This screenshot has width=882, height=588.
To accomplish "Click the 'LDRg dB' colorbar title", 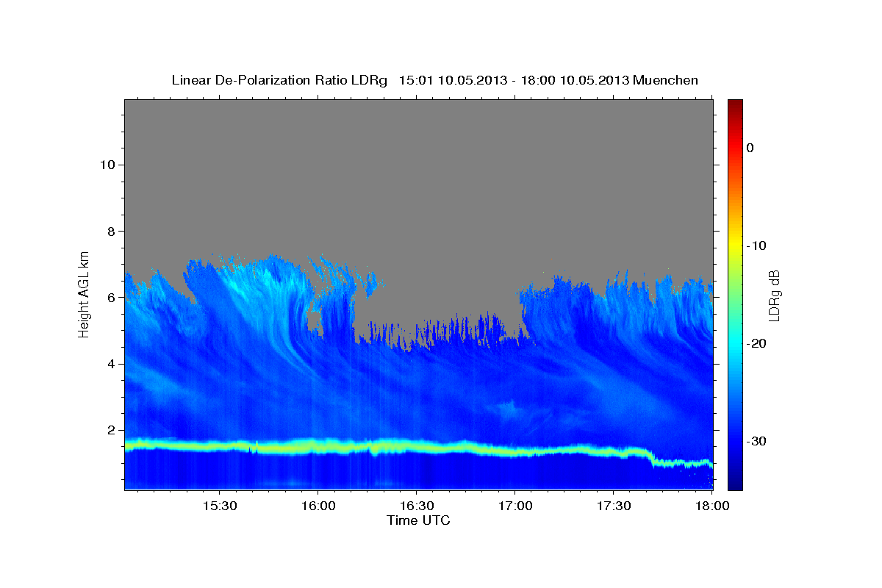I will point(773,295).
